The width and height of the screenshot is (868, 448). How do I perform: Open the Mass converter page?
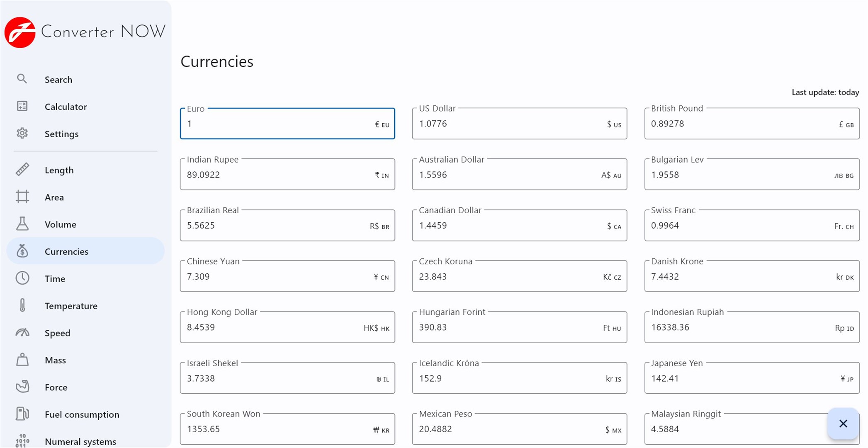(x=55, y=360)
